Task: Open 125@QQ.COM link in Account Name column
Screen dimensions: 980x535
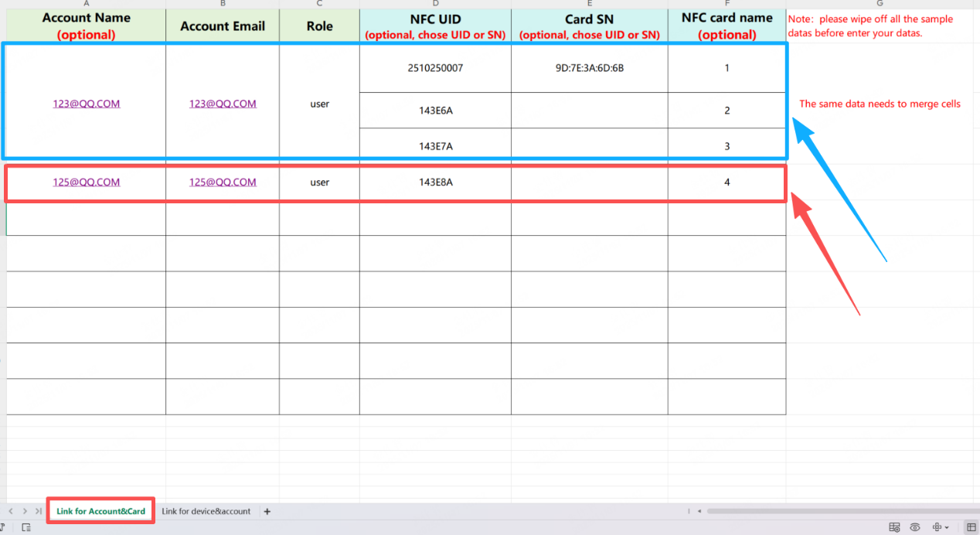Action: (87, 182)
